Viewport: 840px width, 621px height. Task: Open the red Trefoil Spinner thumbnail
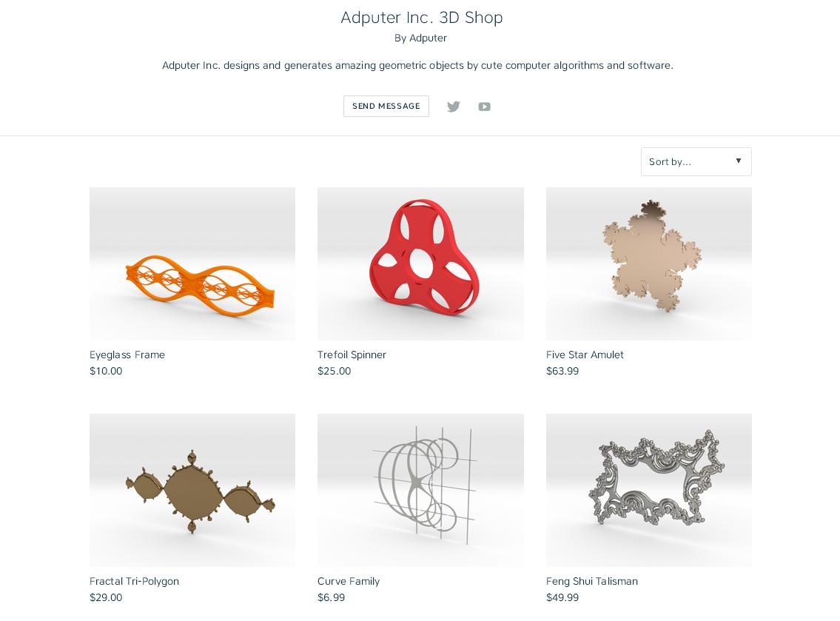(420, 263)
